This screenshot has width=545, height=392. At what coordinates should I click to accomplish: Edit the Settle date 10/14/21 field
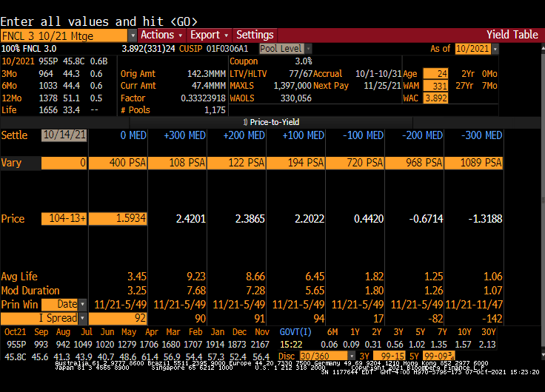pyautogui.click(x=64, y=135)
